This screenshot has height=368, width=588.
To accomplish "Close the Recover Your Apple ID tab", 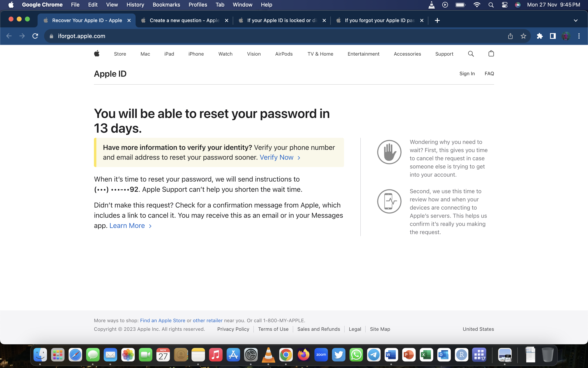I will (129, 20).
